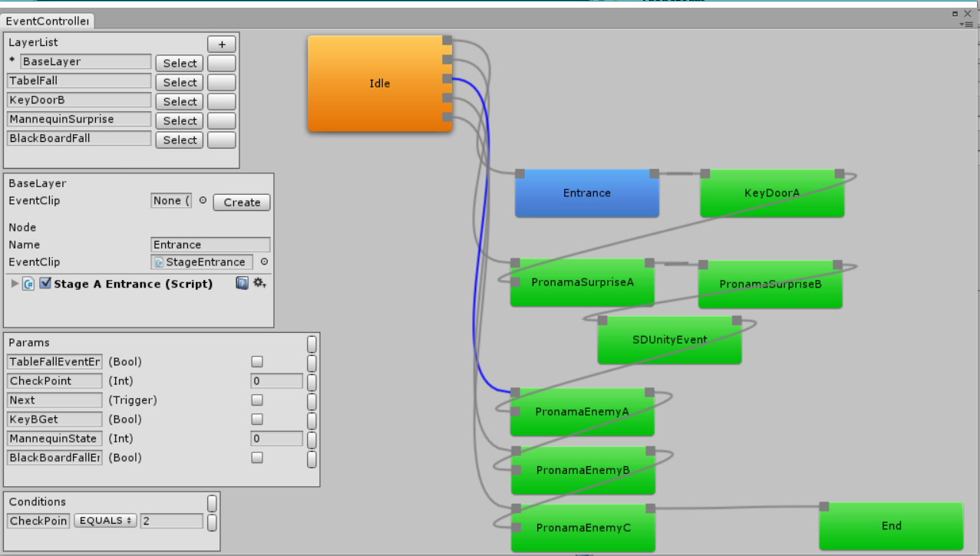Open object picker for StageEntrance EventClip field
Screen dimensions: 980x556
click(264, 262)
